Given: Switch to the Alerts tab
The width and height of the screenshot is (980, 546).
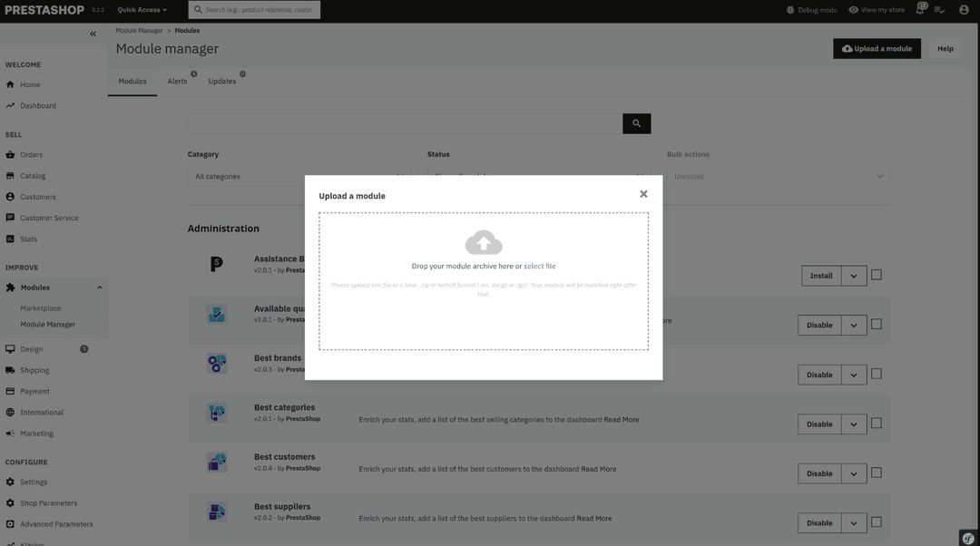Looking at the screenshot, I should coord(177,81).
